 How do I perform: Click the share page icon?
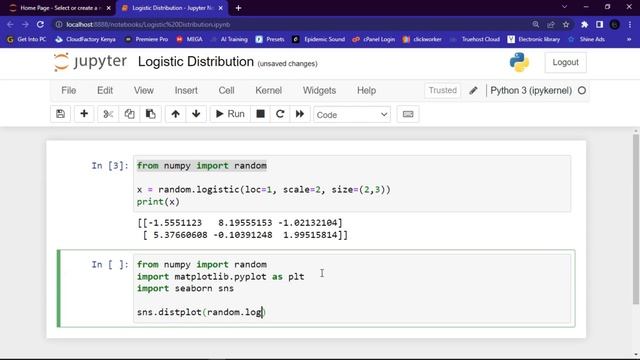(x=551, y=24)
